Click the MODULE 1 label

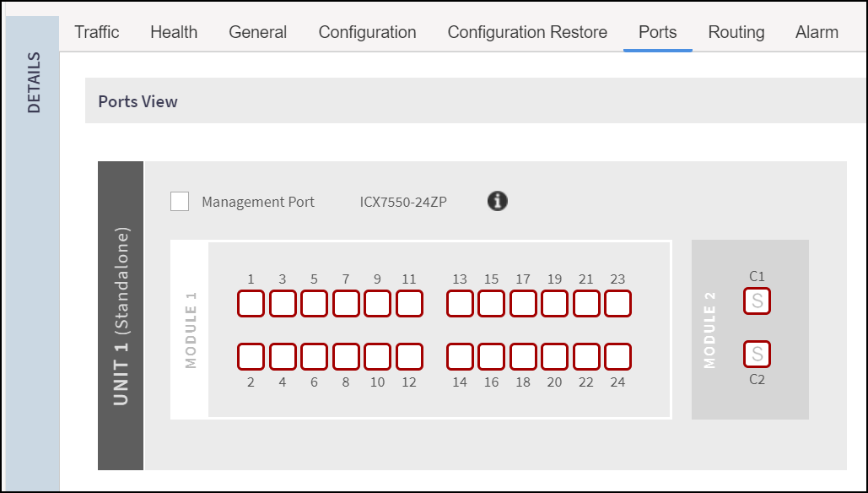[x=191, y=330]
